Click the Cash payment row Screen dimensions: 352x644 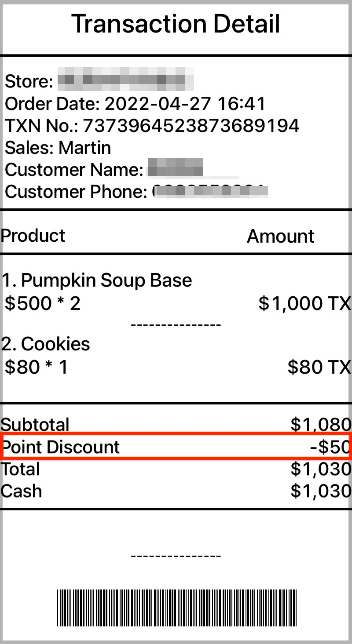click(176, 491)
